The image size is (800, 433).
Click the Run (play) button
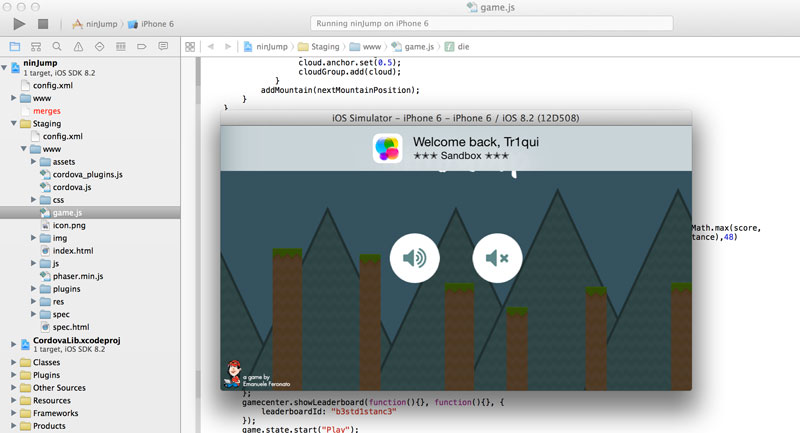[x=19, y=23]
